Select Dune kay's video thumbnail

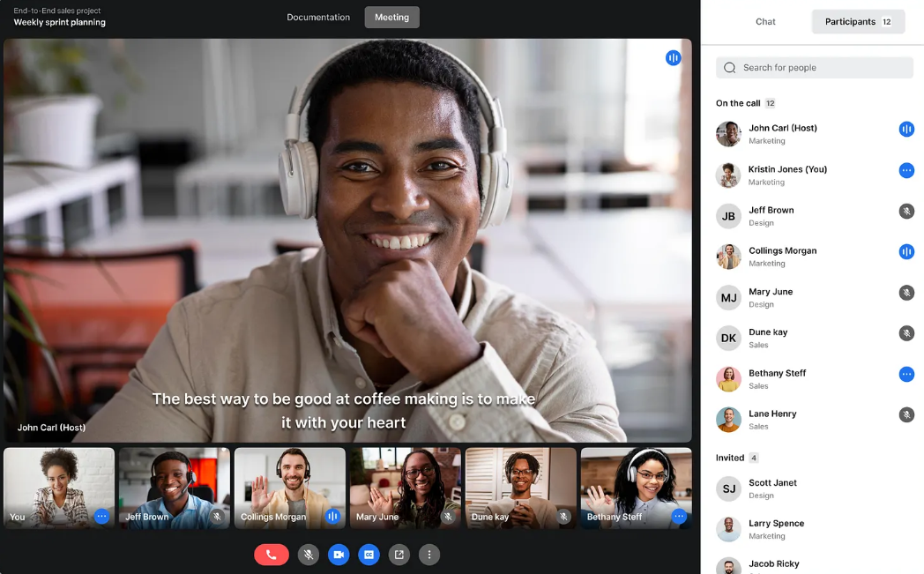coord(520,487)
